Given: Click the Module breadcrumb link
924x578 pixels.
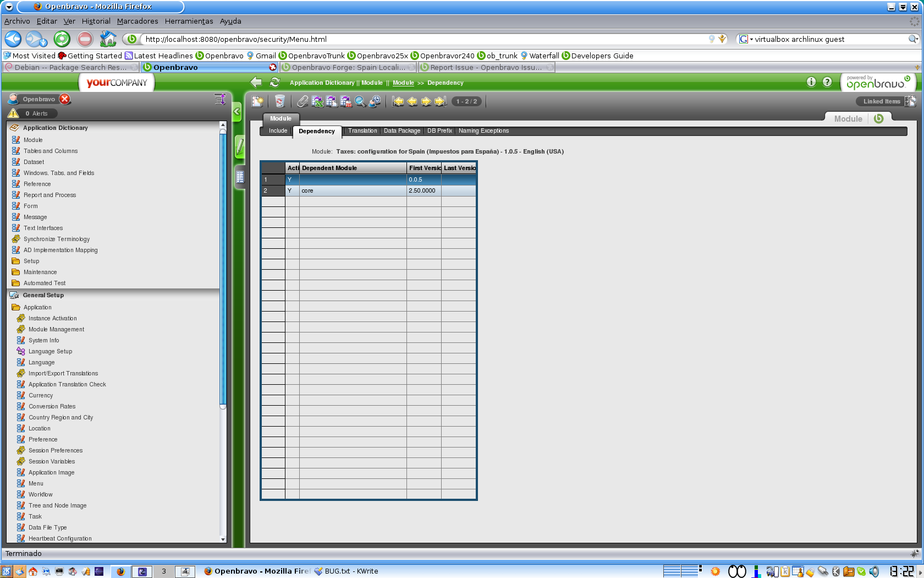Looking at the screenshot, I should (403, 83).
